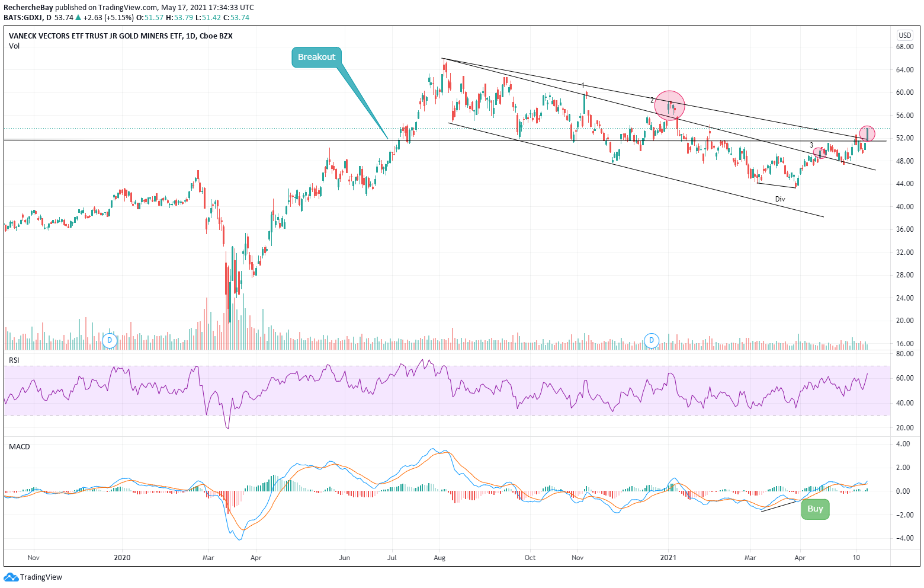The image size is (924, 588).
Task: Click the Vol indicator label
Action: [x=14, y=46]
